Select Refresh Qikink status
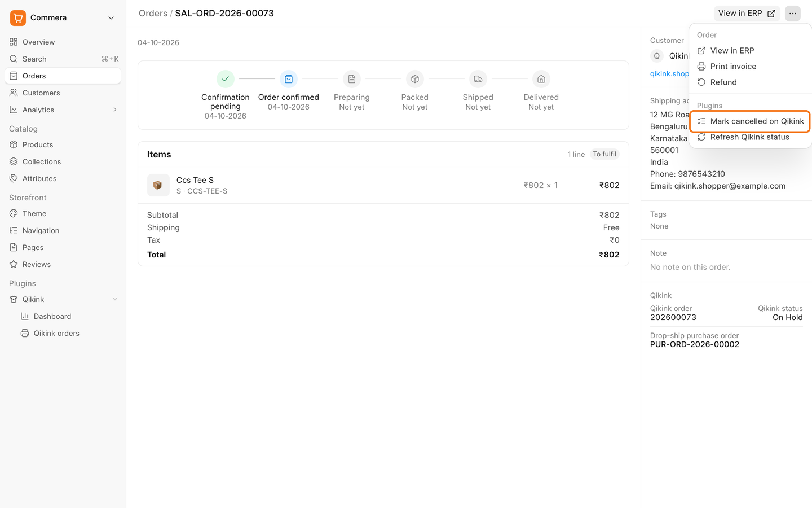The height and width of the screenshot is (508, 812). coord(750,137)
